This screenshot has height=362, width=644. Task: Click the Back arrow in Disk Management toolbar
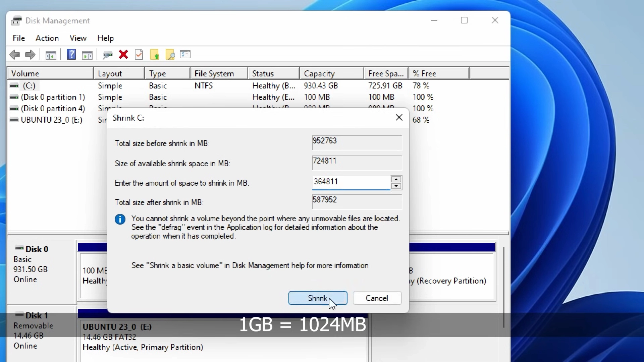pos(15,55)
